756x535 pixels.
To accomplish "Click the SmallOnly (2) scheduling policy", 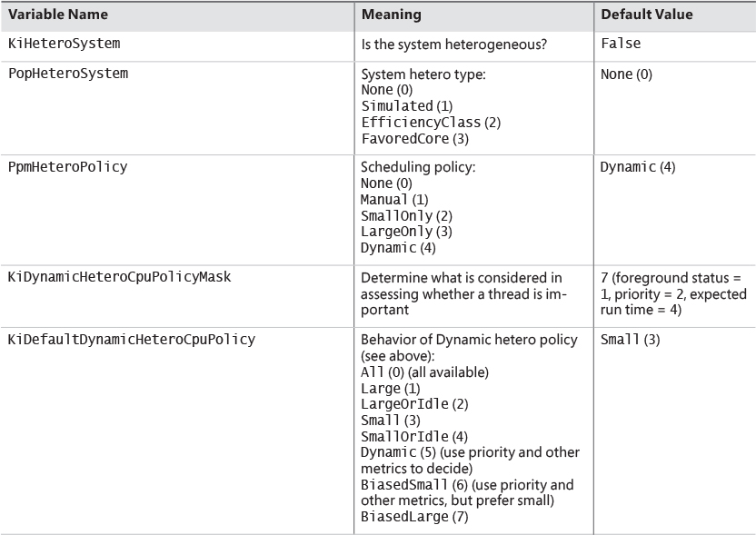I will pyautogui.click(x=406, y=215).
